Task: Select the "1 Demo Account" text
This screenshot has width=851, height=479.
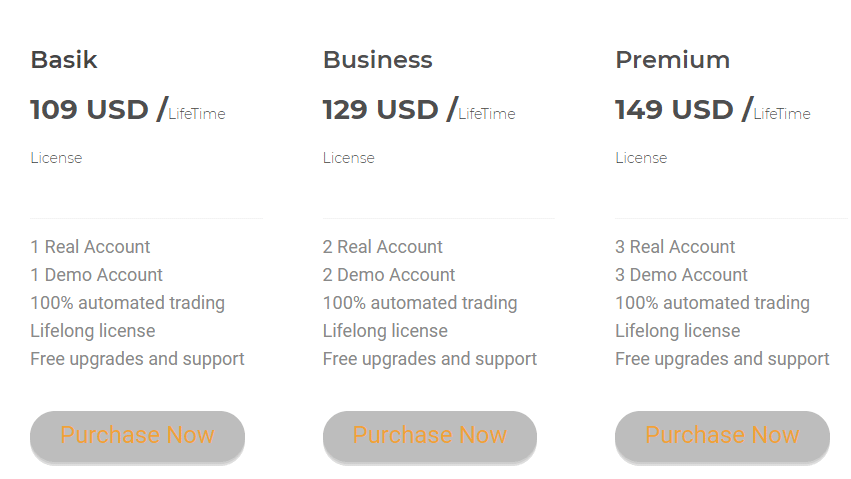Action: (96, 275)
